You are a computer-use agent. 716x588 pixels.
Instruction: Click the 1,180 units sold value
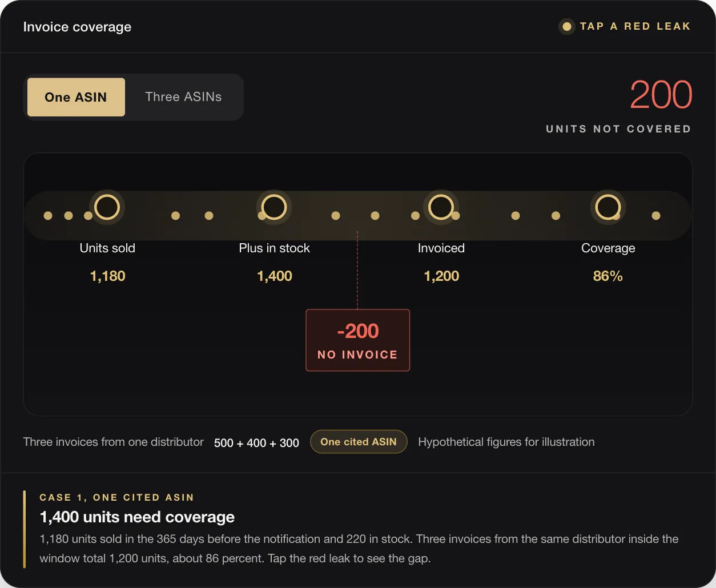click(x=107, y=276)
